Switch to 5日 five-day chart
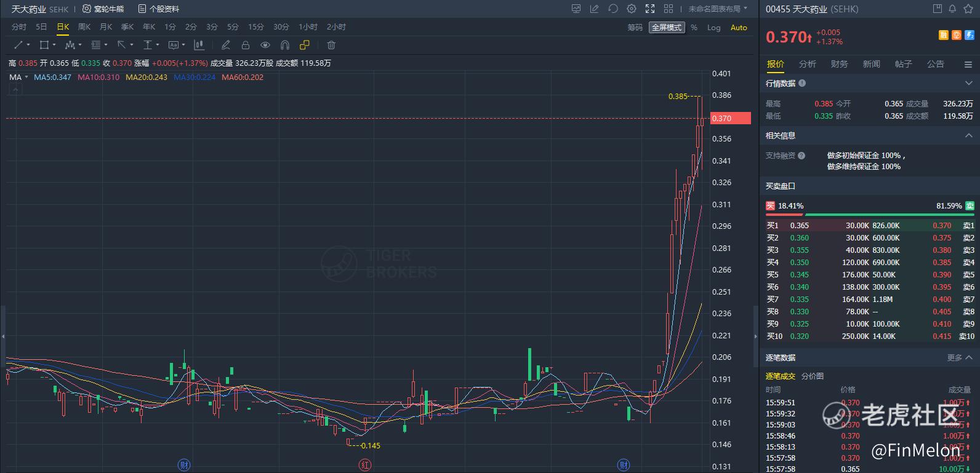The height and width of the screenshot is (473, 980). click(x=41, y=27)
